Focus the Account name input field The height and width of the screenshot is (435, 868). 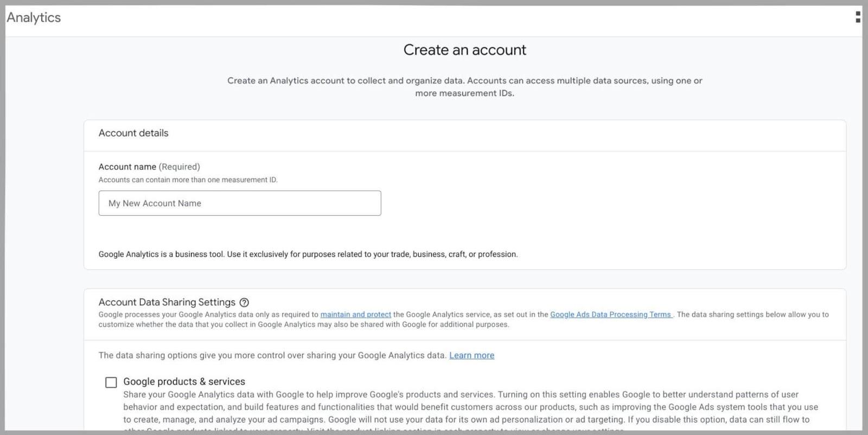[x=240, y=203]
